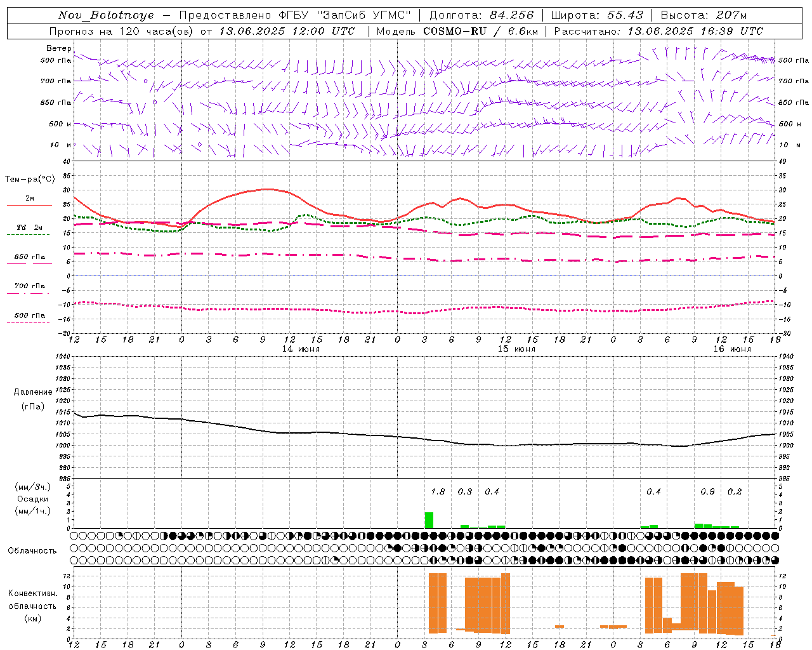This screenshot has width=812, height=650.
Task: Click the small green bar below 0.3
Action: [465, 526]
